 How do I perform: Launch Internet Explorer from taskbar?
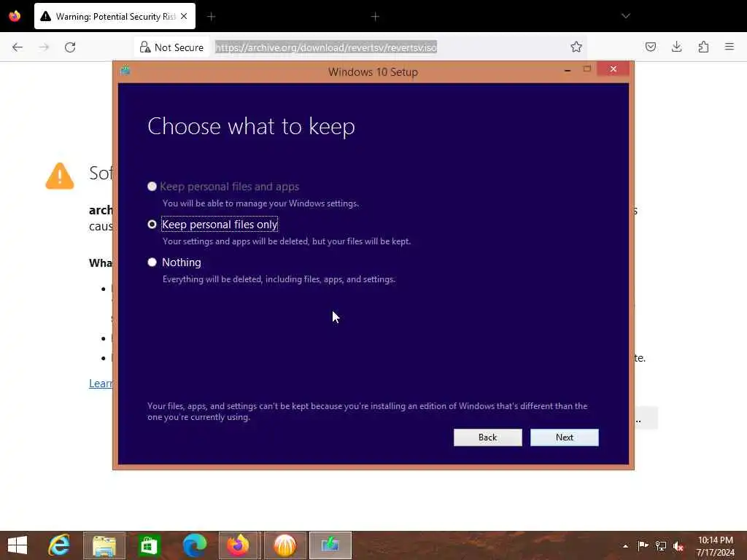click(59, 545)
